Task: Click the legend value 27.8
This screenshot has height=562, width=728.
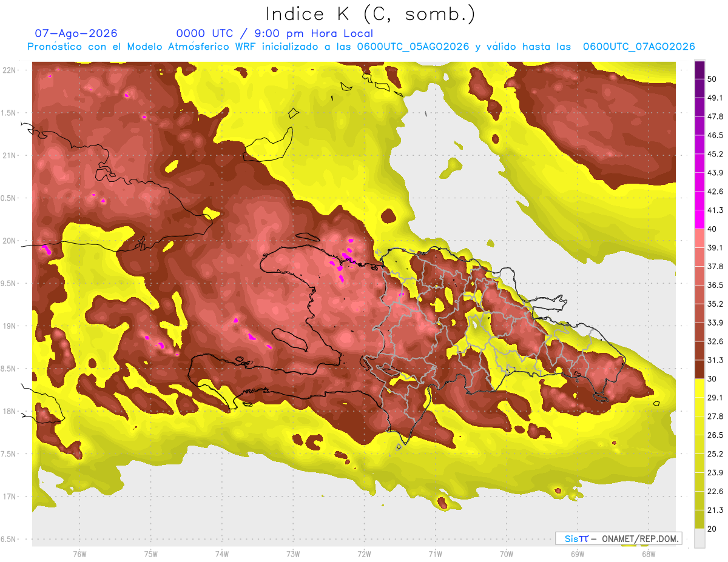Action: click(x=715, y=416)
